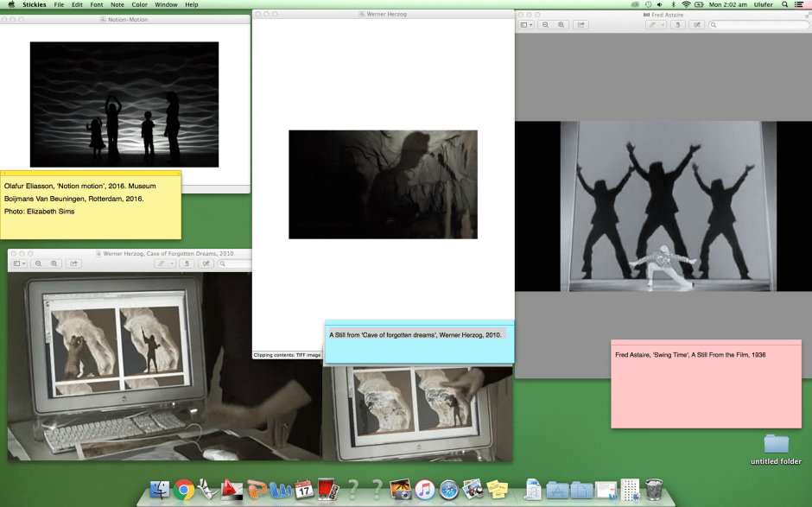Expand view menu in Cave of Forgotten Dreams window
812x507 pixels.
coord(19,263)
